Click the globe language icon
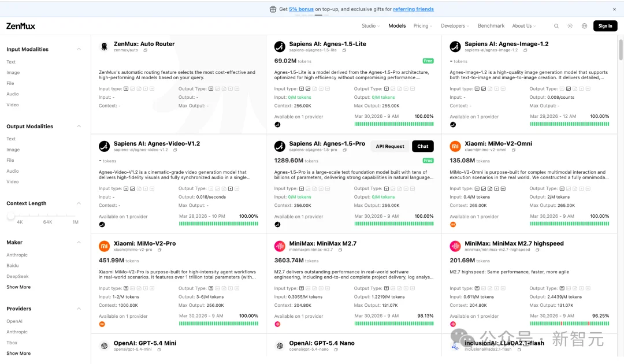 pyautogui.click(x=584, y=26)
